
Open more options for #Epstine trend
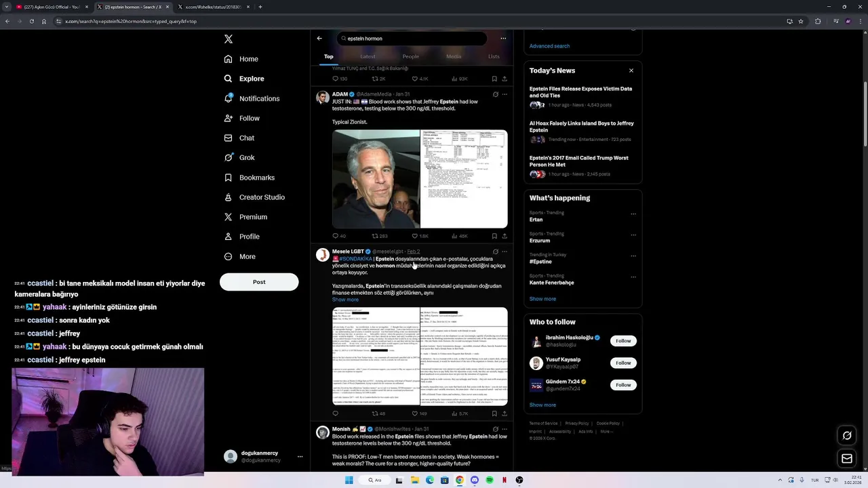click(x=633, y=256)
